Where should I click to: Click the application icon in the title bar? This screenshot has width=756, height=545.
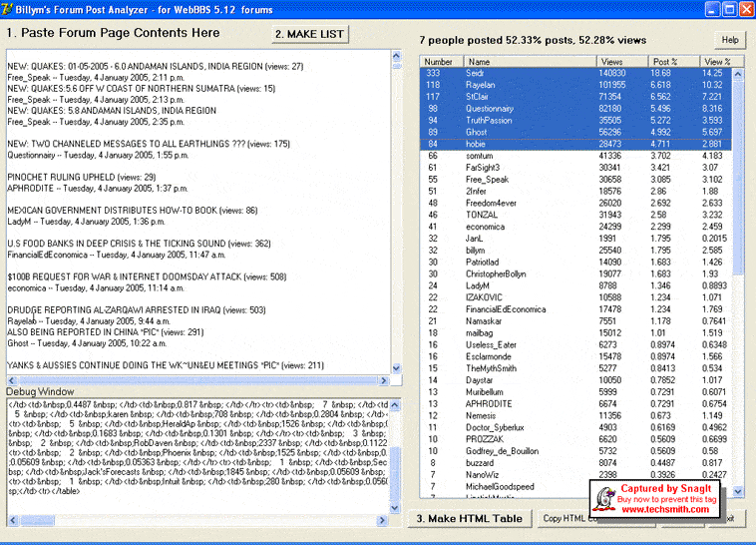(x=7, y=9)
